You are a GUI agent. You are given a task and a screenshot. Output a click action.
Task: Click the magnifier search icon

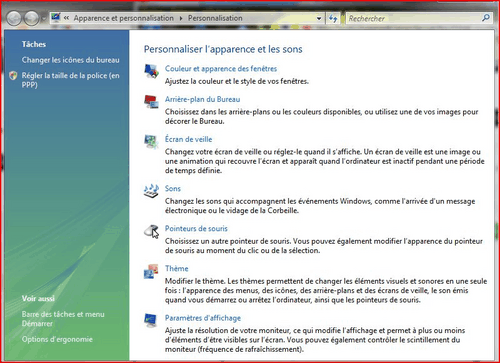(x=486, y=18)
